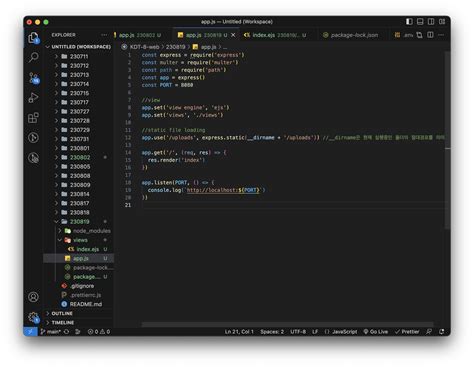Synchronize changes with the sync icon
The image size is (474, 367).
pos(67,332)
